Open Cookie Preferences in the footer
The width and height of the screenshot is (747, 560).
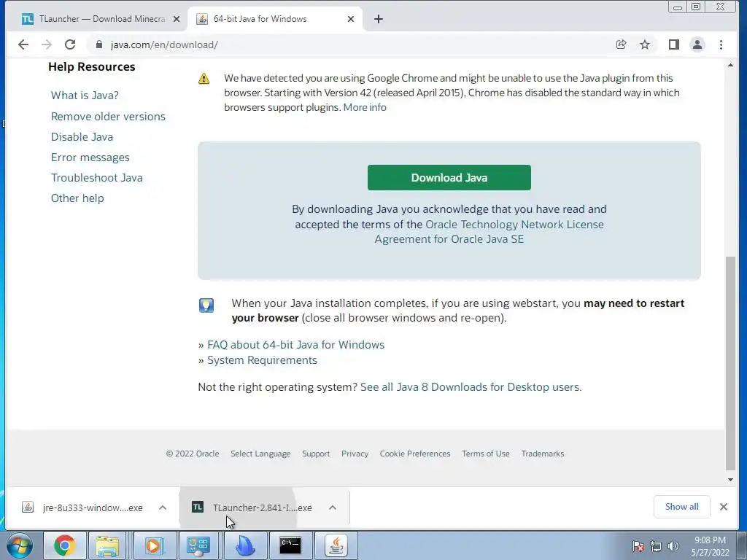(415, 454)
